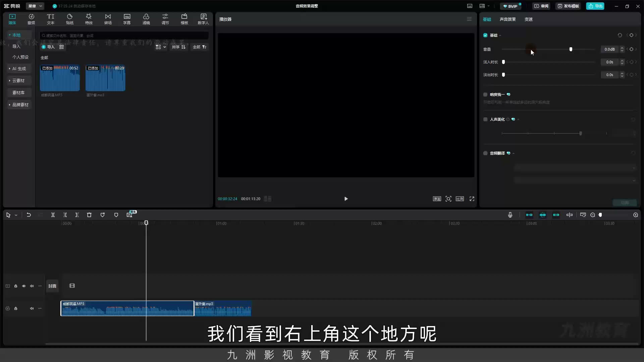Open the 排序 sort dropdown
The height and width of the screenshot is (362, 644).
tap(178, 47)
